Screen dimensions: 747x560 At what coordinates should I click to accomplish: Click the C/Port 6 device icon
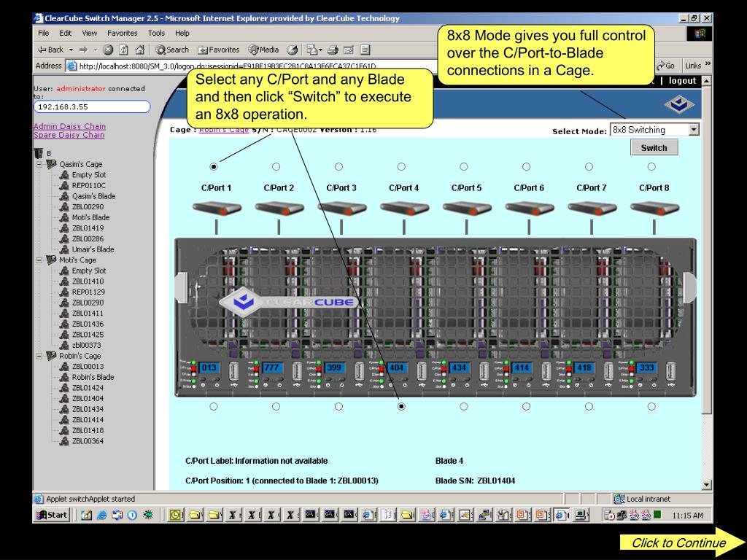click(530, 208)
